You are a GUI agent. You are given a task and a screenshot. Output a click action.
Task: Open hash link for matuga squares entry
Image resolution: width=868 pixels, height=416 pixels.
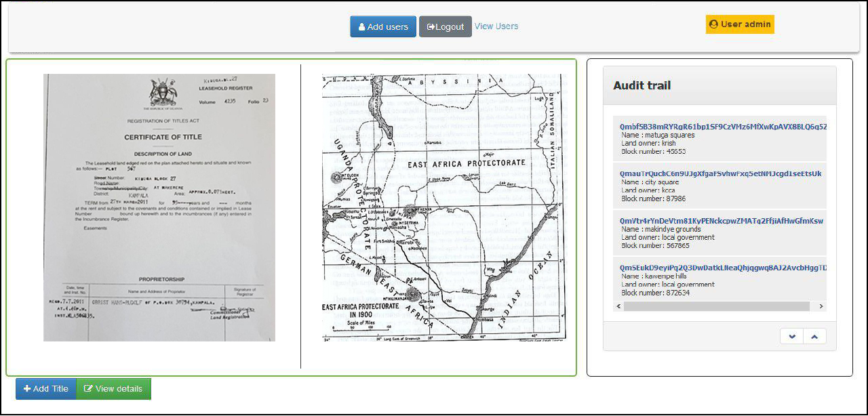tap(723, 127)
